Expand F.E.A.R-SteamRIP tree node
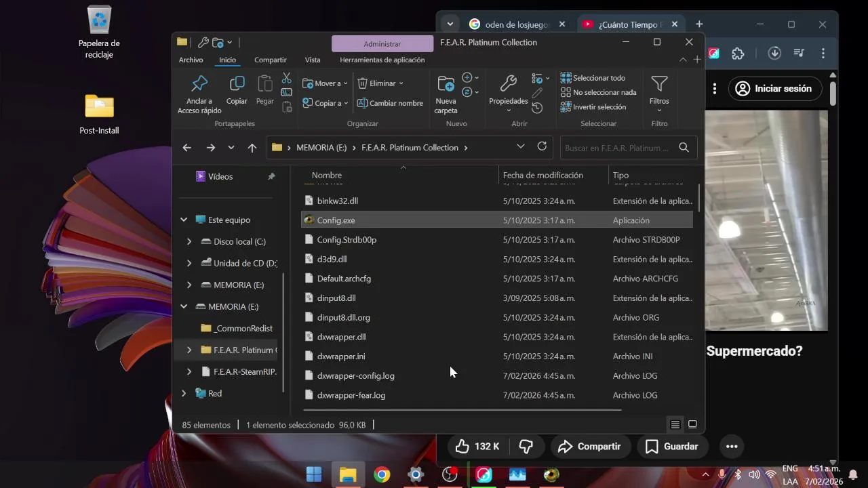Screen dimensions: 868x488 point(189,371)
